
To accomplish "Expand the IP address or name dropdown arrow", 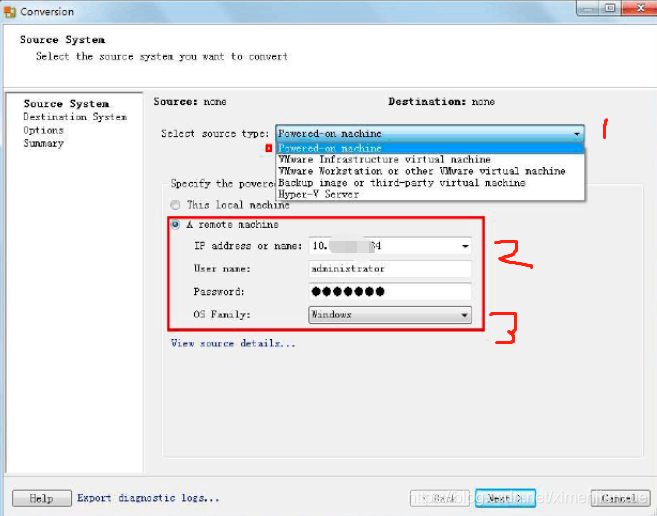I will coord(465,246).
